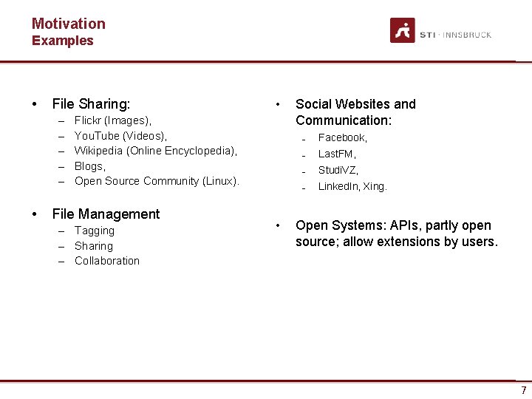Click 'Wikipedia (Online Encyclopedia),' entry
This screenshot has width=532, height=399.
[156, 151]
